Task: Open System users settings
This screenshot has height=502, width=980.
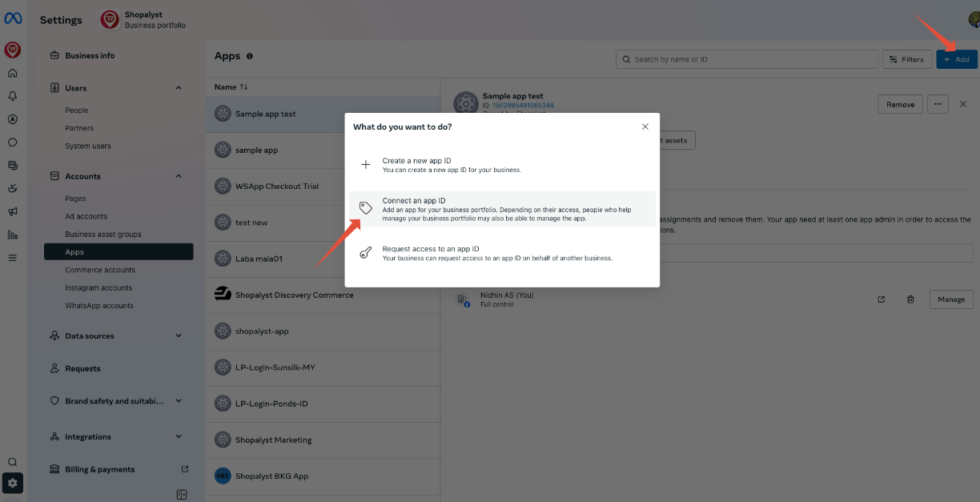Action: [x=88, y=147]
